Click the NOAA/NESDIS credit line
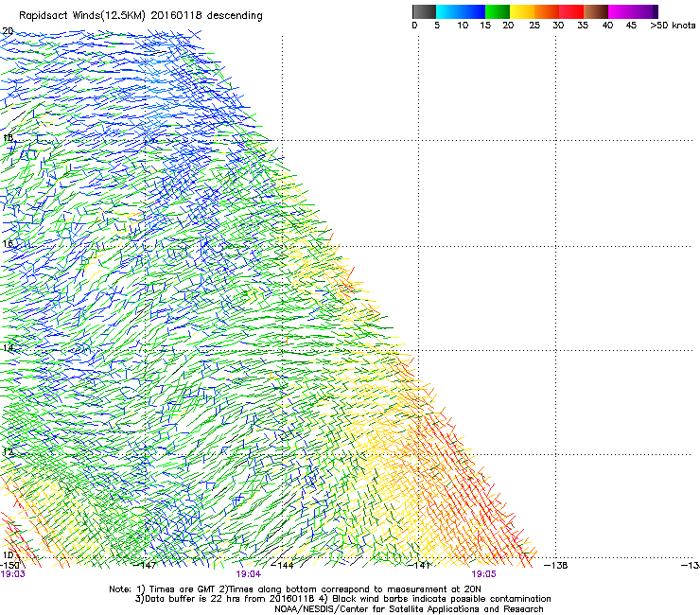 (409, 609)
